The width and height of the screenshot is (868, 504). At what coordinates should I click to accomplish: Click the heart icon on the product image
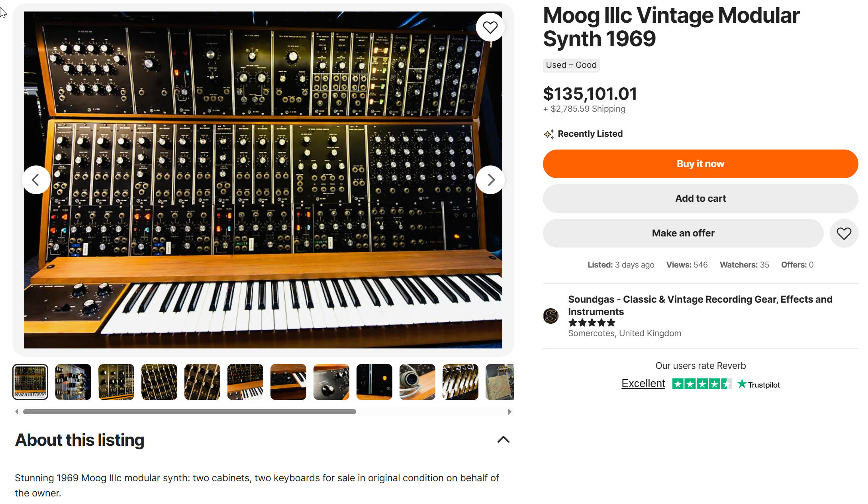pos(490,28)
